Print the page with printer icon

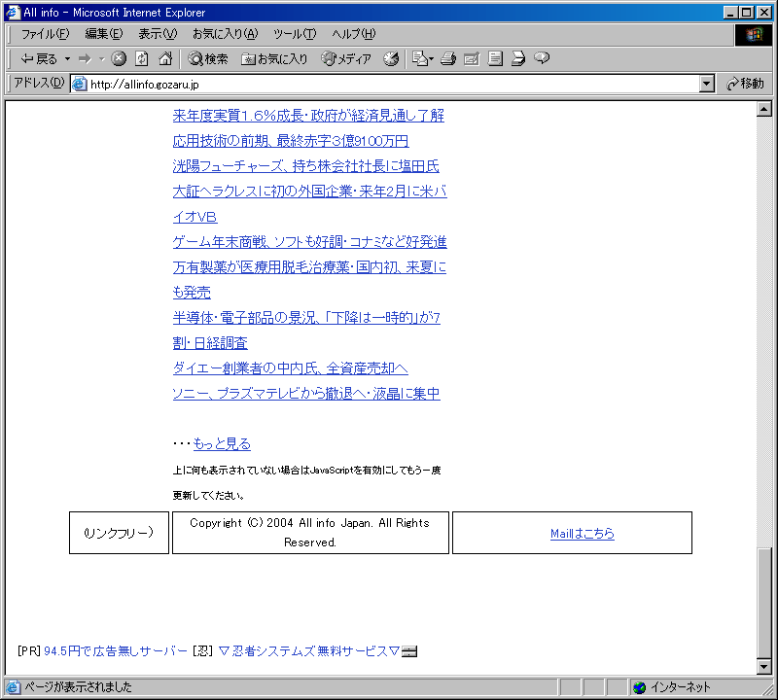coord(448,58)
